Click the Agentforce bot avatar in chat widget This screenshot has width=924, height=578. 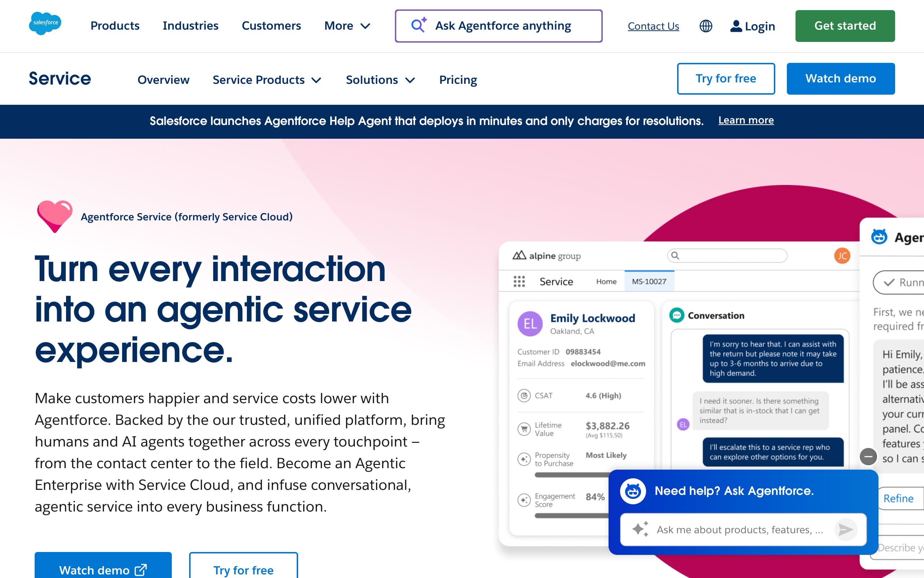coord(633,491)
